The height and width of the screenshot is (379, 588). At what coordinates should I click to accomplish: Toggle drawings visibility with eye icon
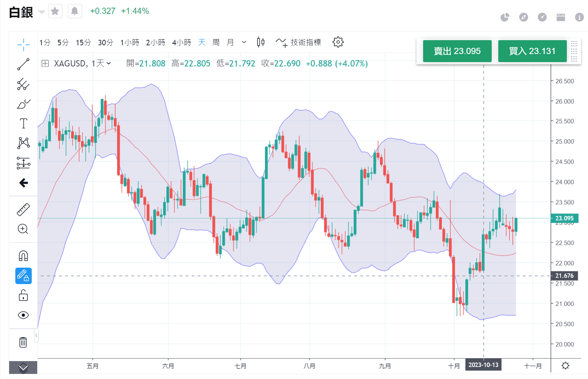(x=23, y=315)
